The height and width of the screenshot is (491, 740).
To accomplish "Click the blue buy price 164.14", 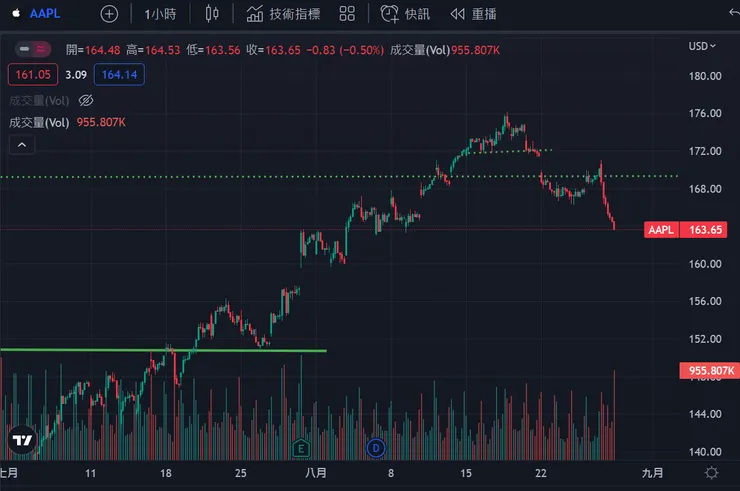I will [119, 73].
